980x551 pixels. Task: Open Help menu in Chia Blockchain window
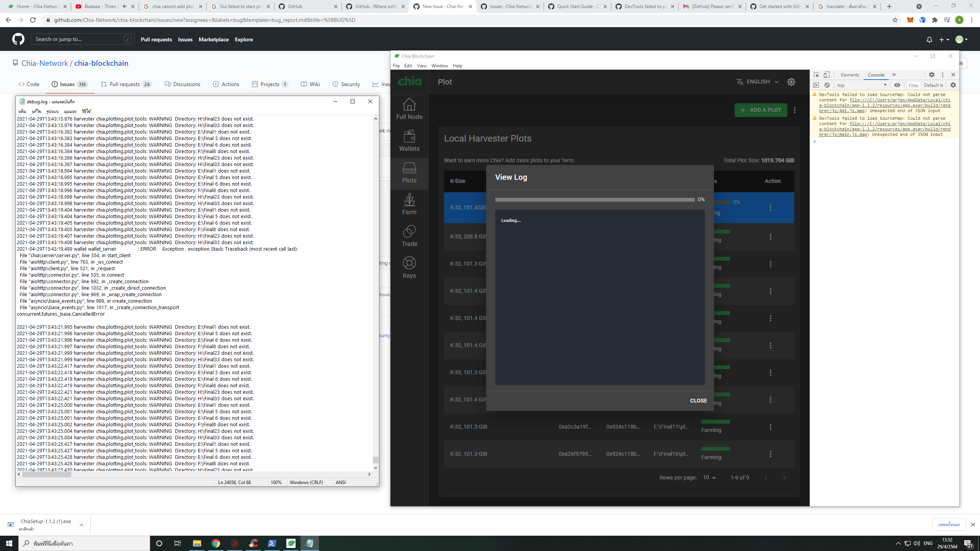click(457, 66)
